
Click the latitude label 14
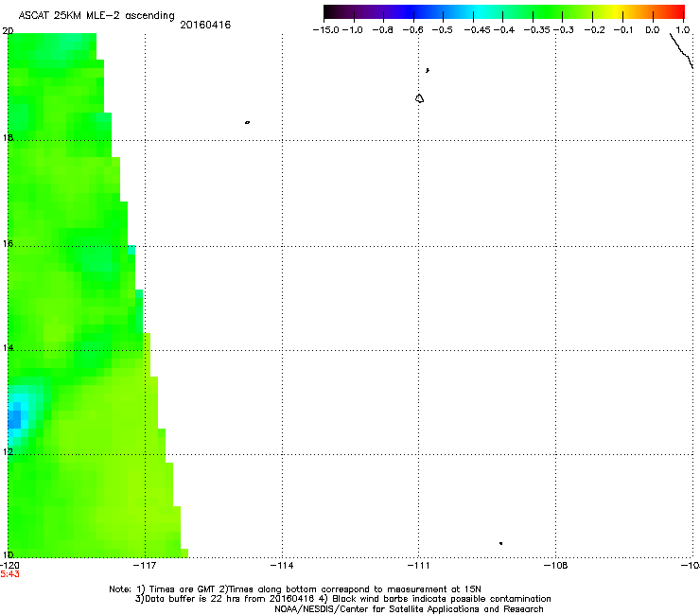coord(8,347)
